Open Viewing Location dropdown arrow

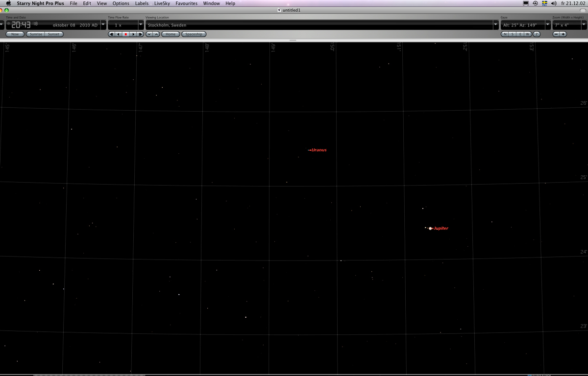(495, 24)
